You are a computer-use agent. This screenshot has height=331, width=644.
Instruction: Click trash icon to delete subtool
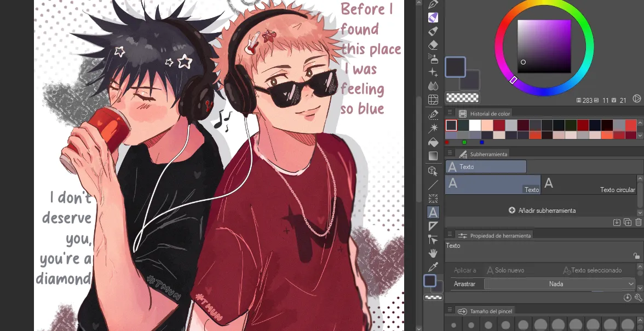click(639, 222)
